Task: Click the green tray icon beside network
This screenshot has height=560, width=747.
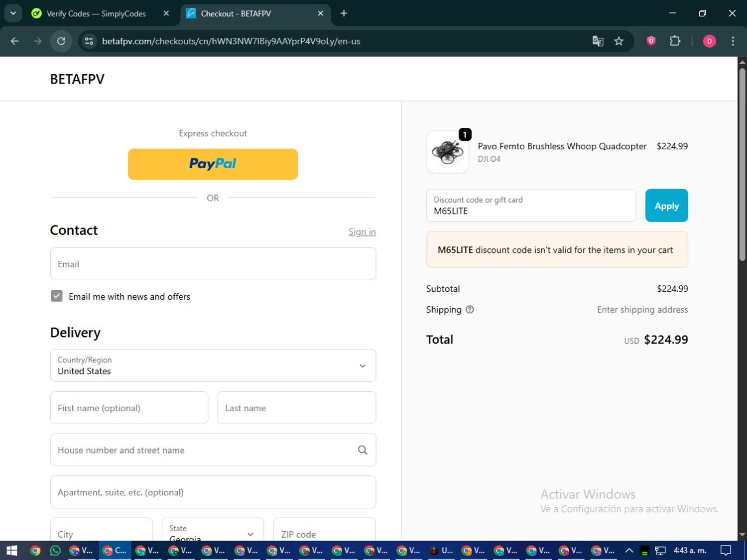Action: [644, 551]
